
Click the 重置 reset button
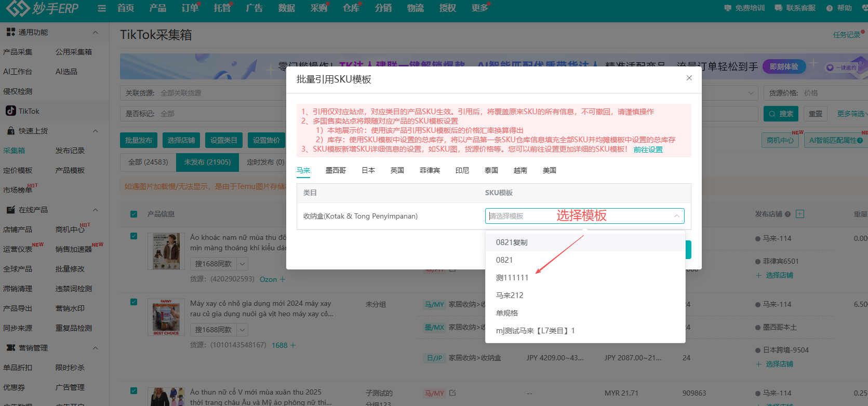pos(816,114)
